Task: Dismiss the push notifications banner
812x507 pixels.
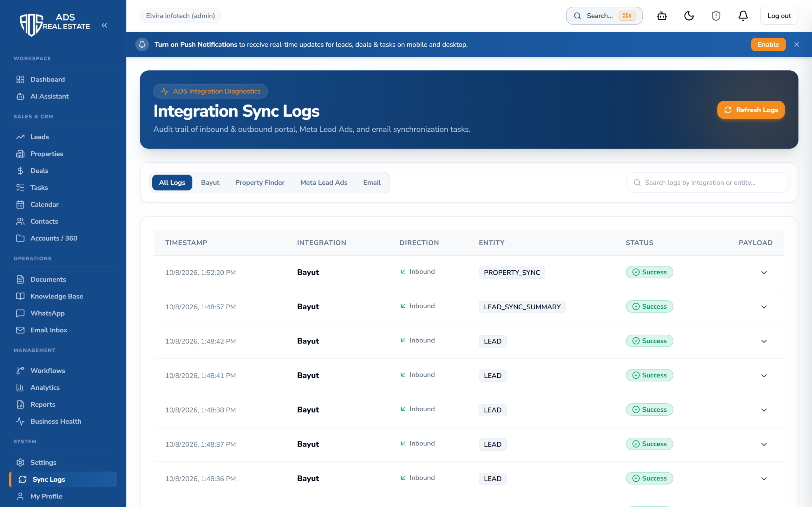Action: click(796, 45)
